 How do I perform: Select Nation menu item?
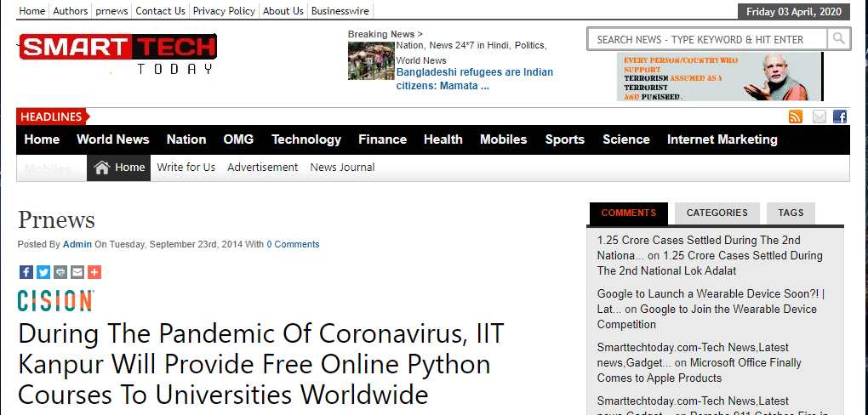[186, 139]
